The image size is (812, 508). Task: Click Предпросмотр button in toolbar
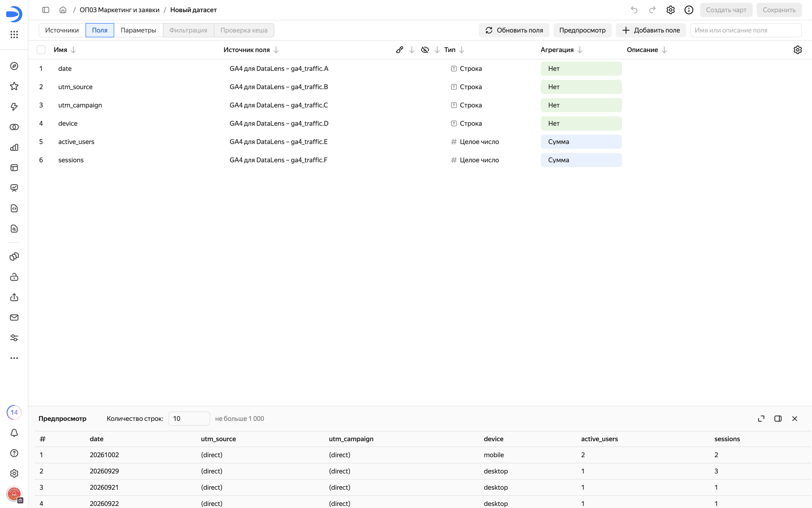pos(583,30)
